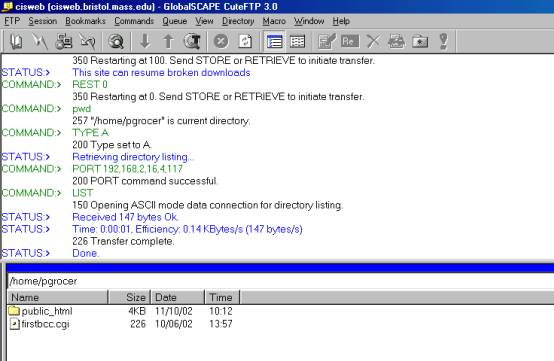Click the Rename 'Re' toolbar icon

[x=350, y=42]
